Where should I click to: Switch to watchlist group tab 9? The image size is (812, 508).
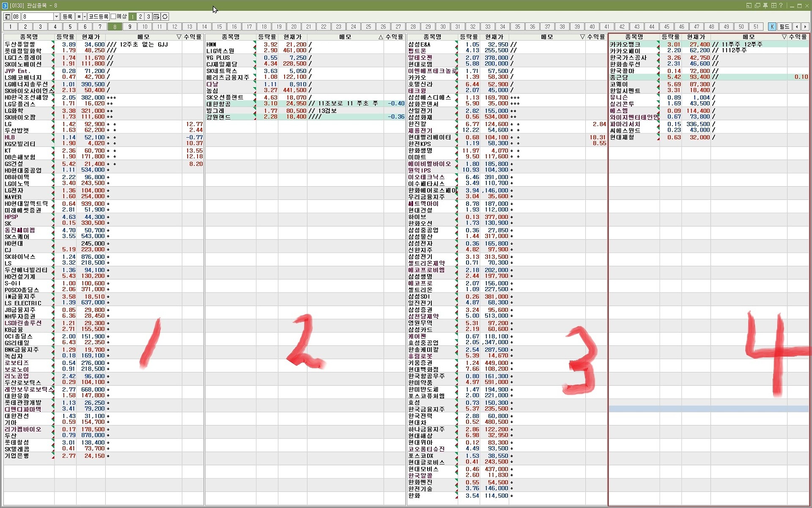129,26
